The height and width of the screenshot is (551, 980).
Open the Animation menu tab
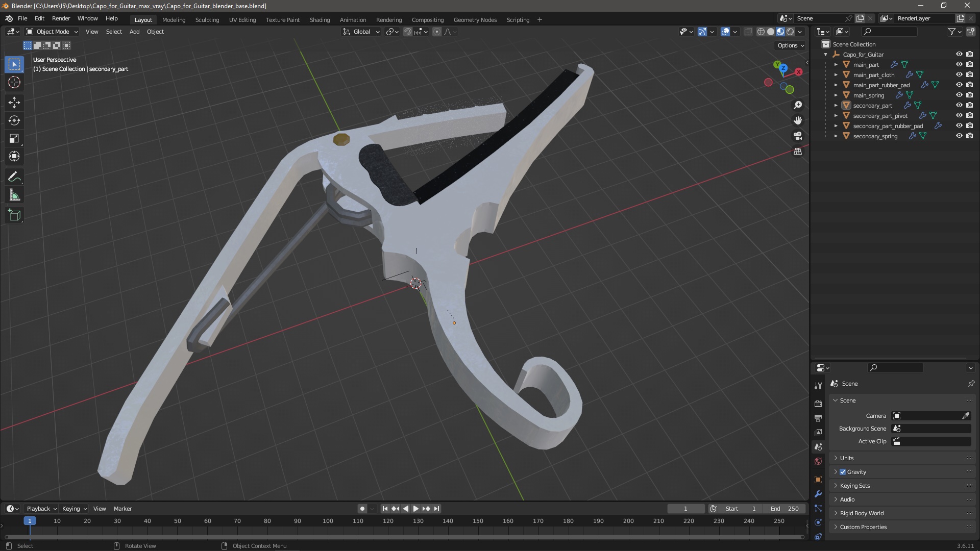[x=353, y=19]
